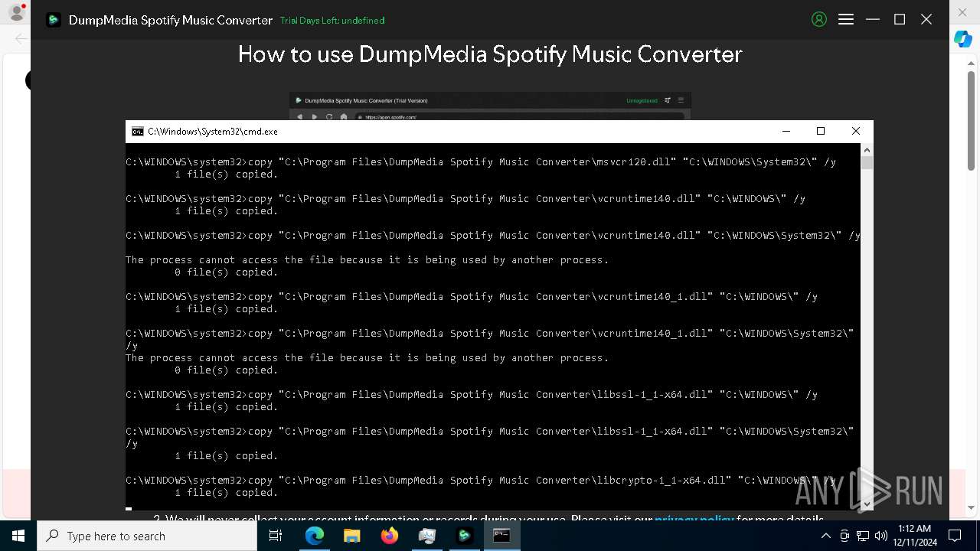
Task: Close the Edge browser window
Action: pyautogui.click(x=963, y=11)
